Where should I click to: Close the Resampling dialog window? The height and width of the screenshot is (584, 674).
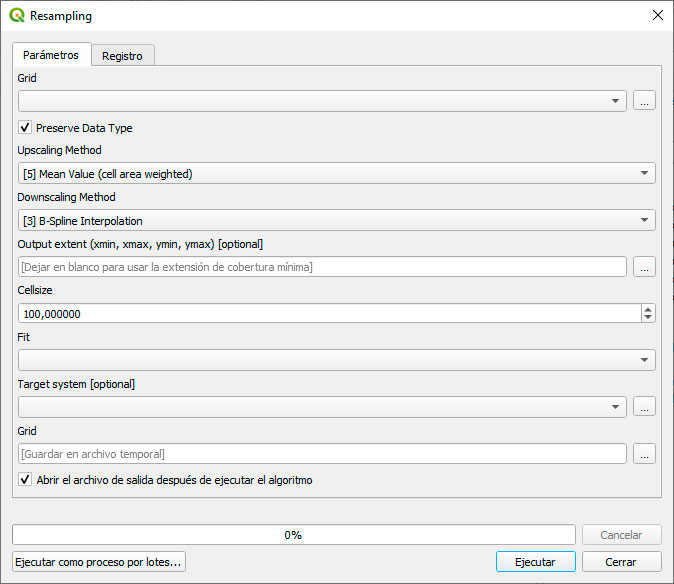[x=657, y=16]
